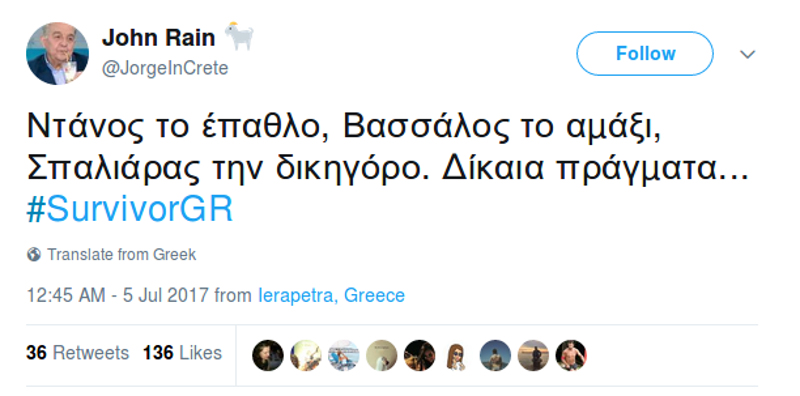Select Translate from Greek
The image size is (800, 396).
tap(121, 254)
